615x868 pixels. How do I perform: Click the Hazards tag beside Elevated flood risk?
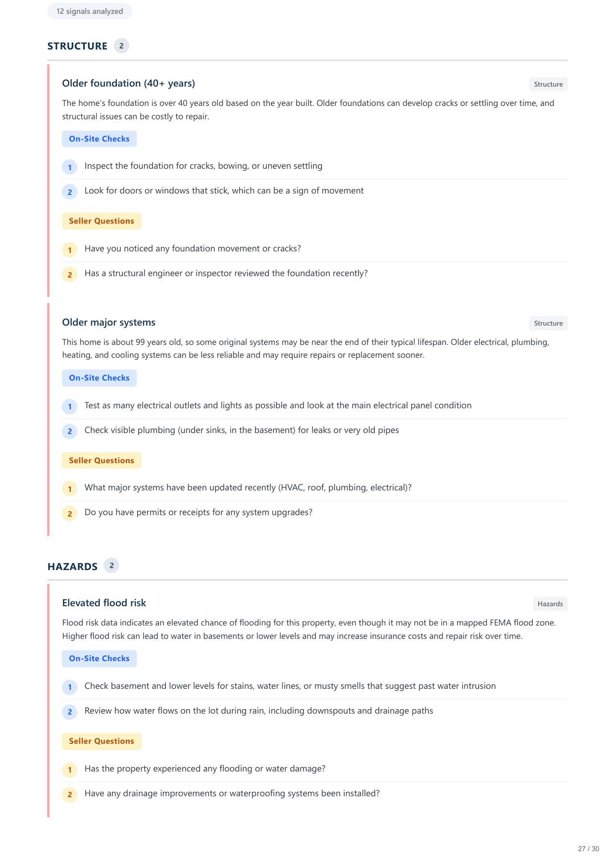click(550, 604)
